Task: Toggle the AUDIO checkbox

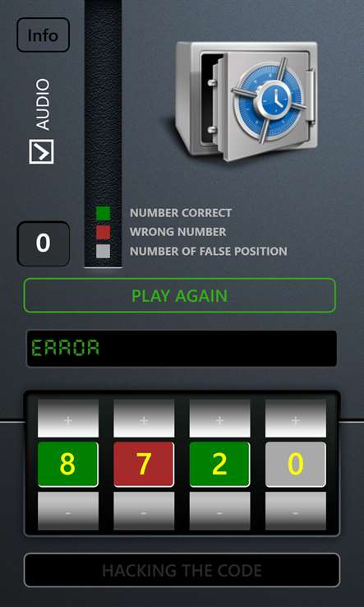Action: click(41, 151)
